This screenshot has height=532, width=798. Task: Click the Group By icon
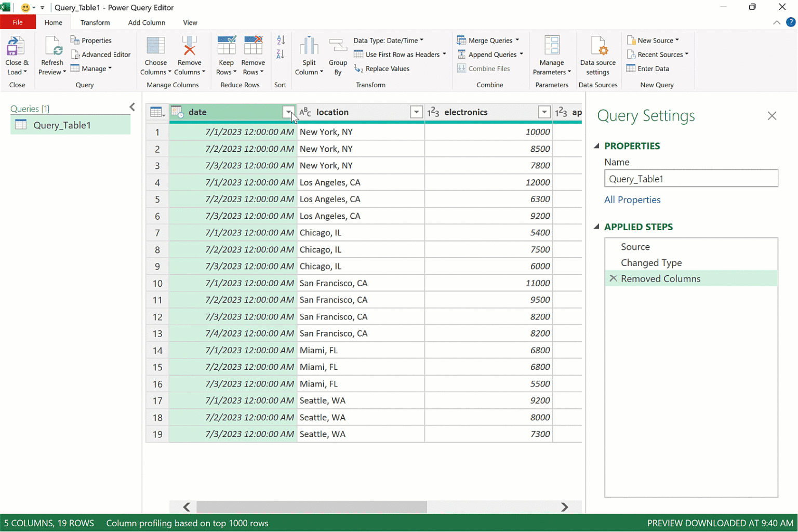(x=338, y=47)
